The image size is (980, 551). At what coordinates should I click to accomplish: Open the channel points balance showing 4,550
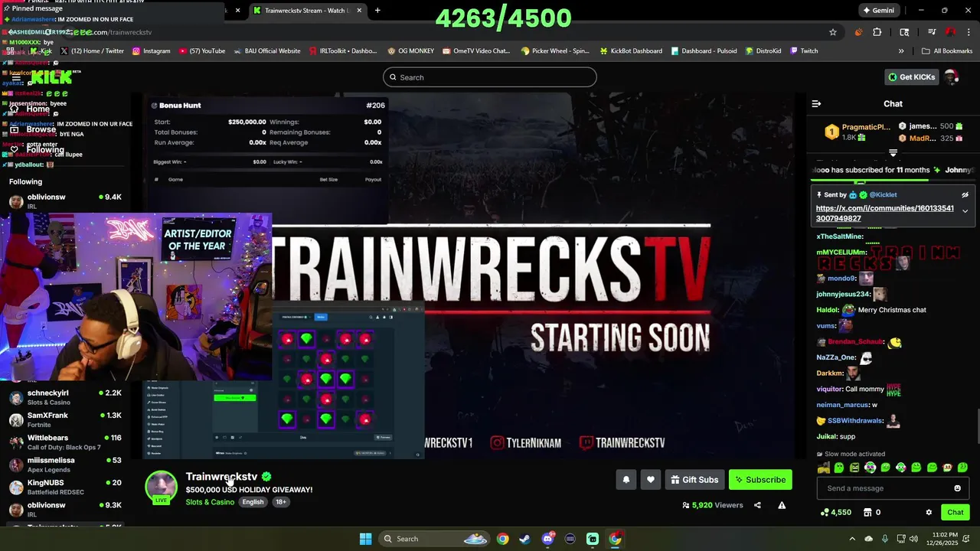point(835,512)
